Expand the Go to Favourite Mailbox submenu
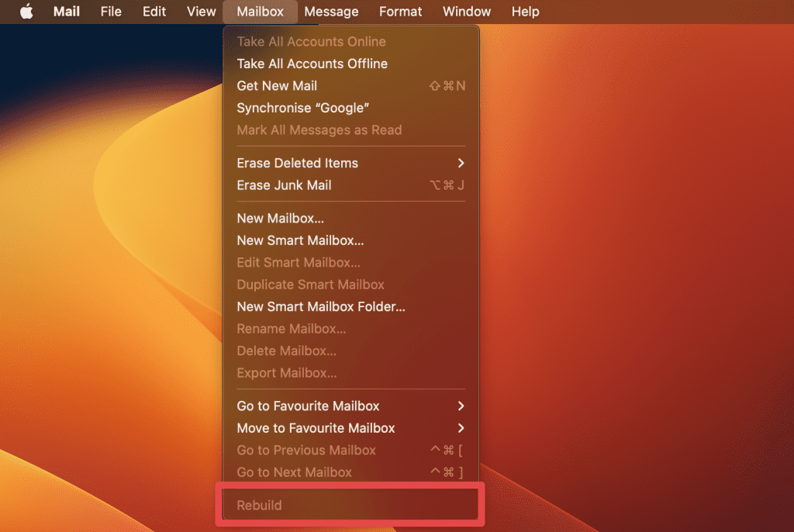The width and height of the screenshot is (794, 532). point(350,406)
